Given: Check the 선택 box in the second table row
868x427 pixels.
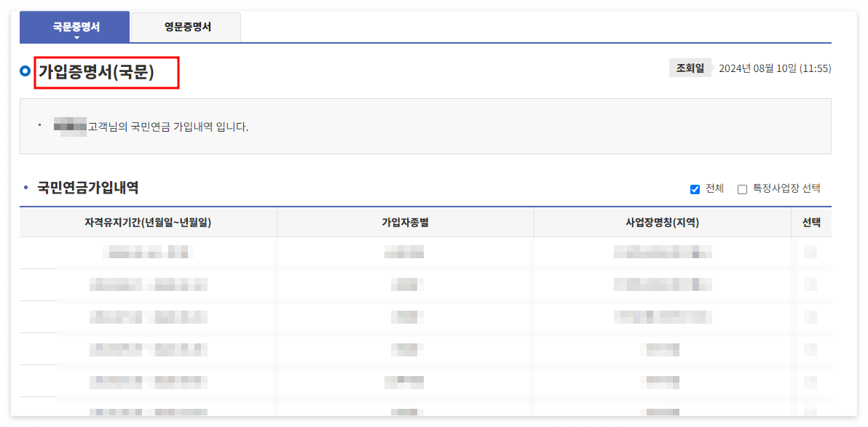Looking at the screenshot, I should point(811,284).
